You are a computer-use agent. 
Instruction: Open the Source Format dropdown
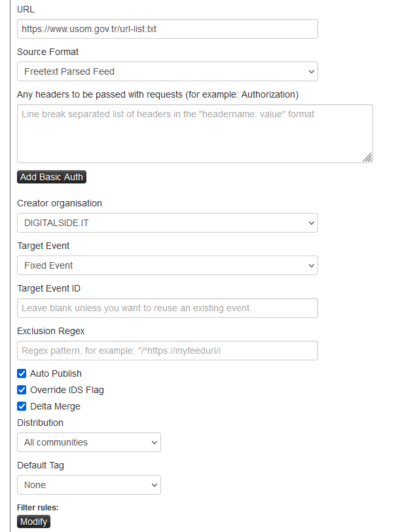click(x=167, y=71)
